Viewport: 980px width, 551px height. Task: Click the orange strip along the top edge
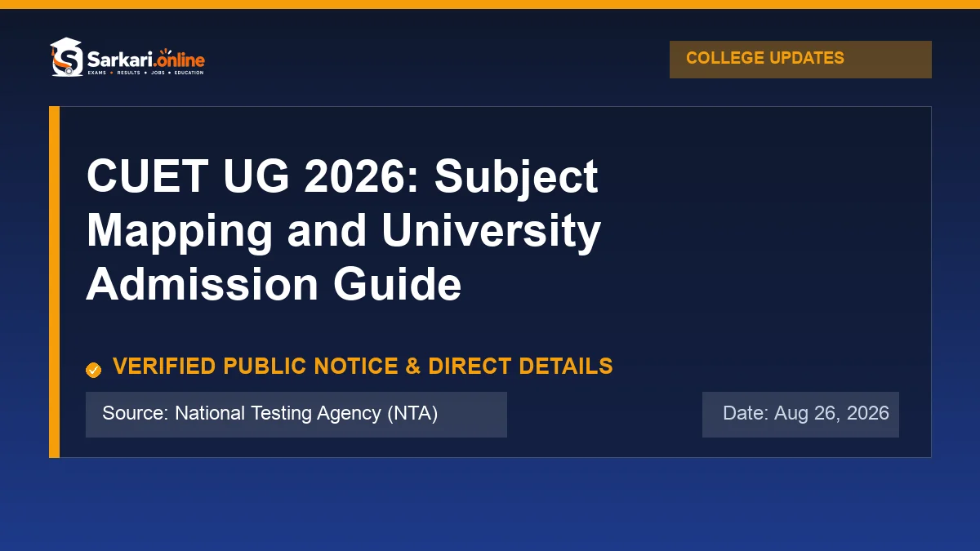tap(490, 4)
